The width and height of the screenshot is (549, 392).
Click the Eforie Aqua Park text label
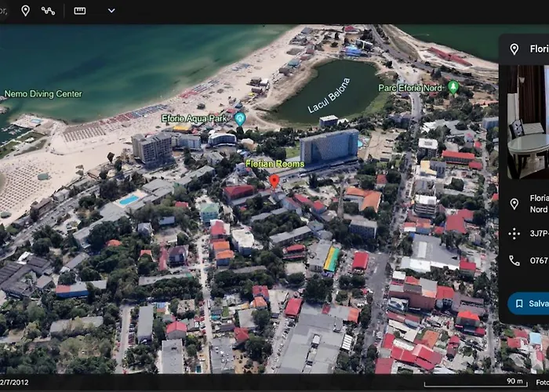point(195,118)
